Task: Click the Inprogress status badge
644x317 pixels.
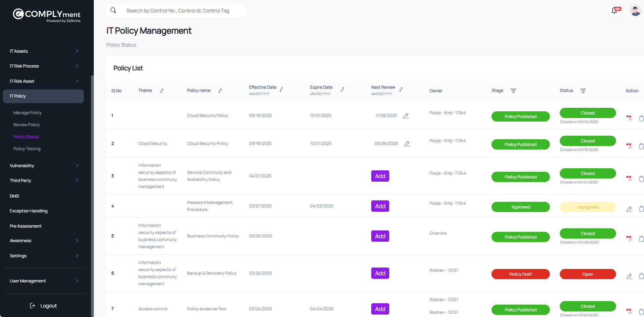Action: [x=588, y=207]
